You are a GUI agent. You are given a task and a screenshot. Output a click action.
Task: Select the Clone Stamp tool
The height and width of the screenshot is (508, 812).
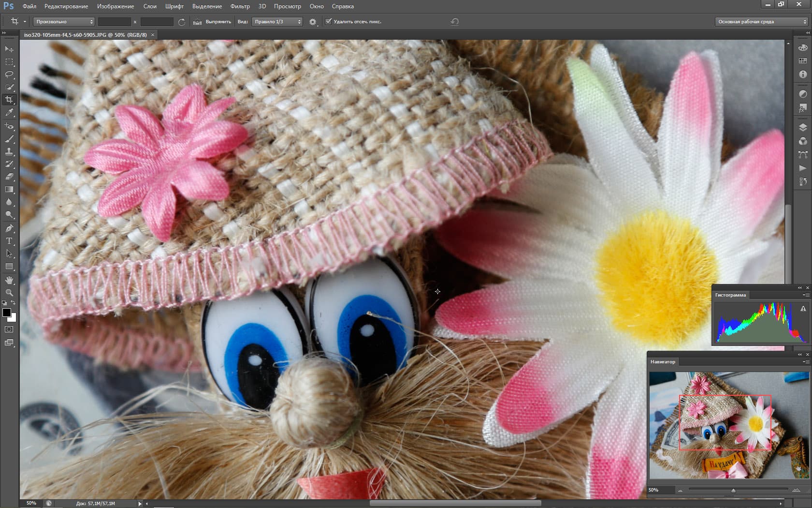click(x=9, y=151)
